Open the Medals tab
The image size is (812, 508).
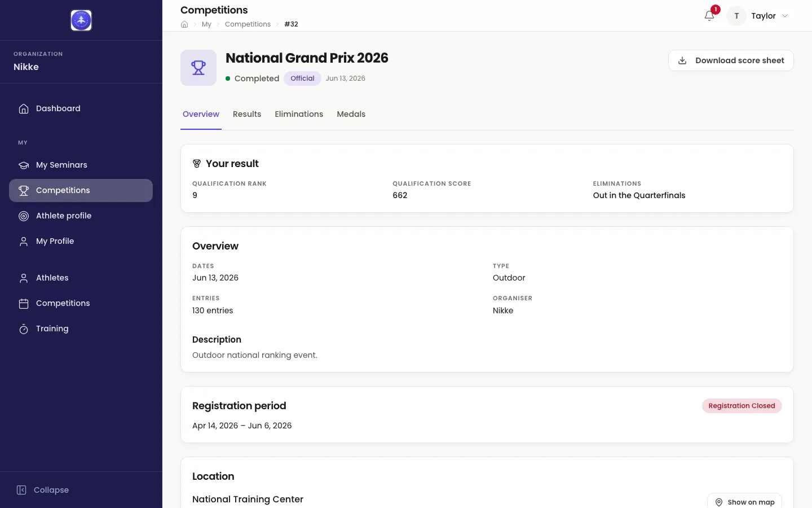pos(351,114)
